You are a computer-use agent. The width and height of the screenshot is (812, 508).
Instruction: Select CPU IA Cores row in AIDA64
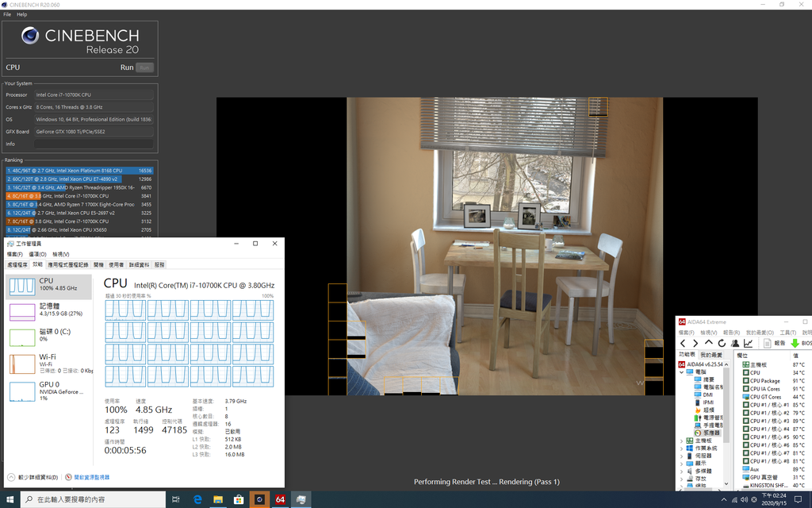[x=773, y=389]
